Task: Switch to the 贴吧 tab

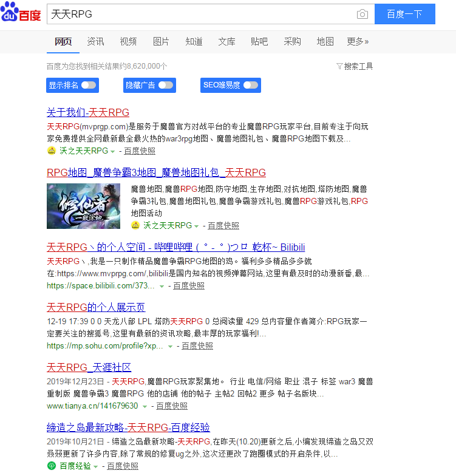Action: [x=259, y=41]
